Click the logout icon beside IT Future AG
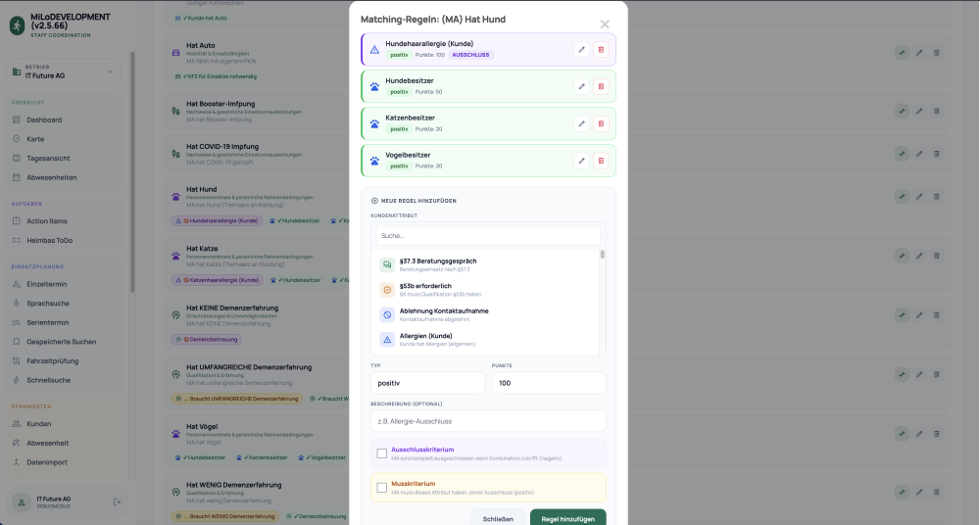This screenshot has height=525, width=980. tap(117, 501)
